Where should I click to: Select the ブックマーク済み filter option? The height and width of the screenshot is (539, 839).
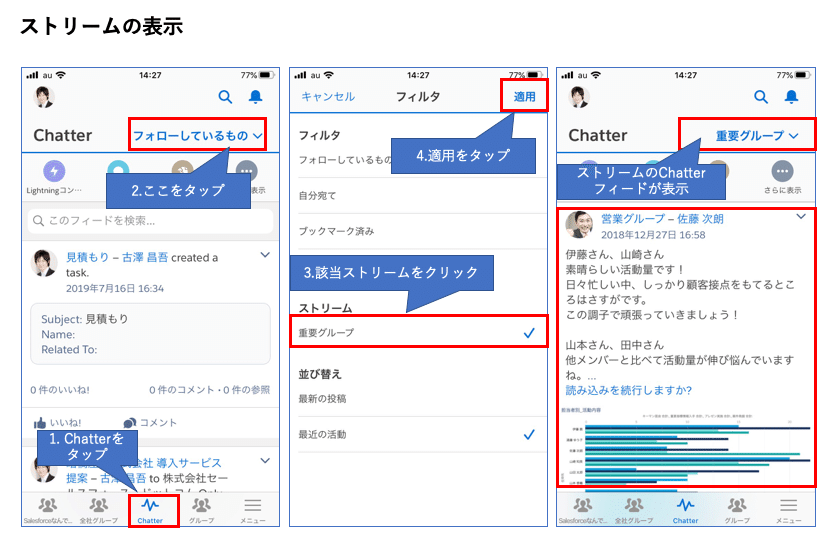[x=418, y=231]
